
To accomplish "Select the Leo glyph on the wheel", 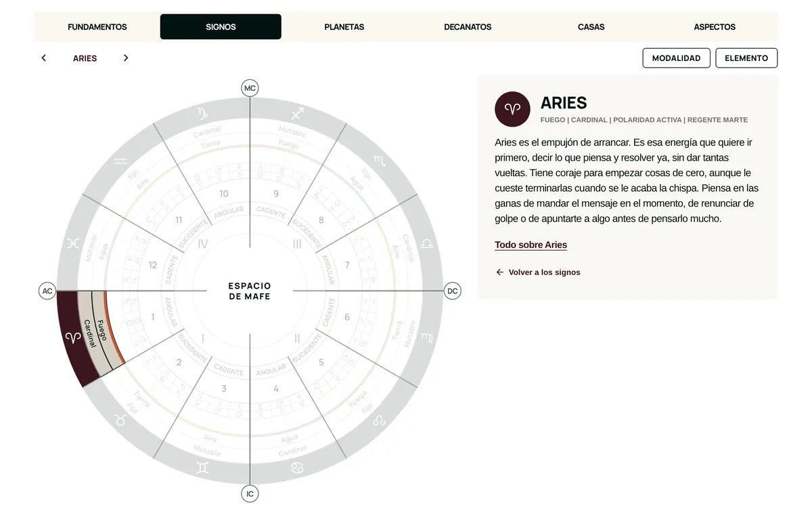I will (379, 420).
